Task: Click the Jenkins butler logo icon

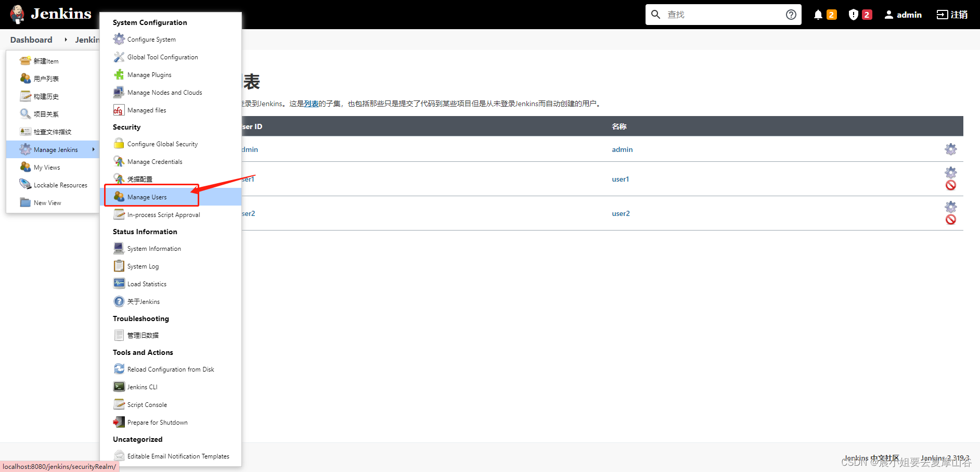Action: click(17, 15)
